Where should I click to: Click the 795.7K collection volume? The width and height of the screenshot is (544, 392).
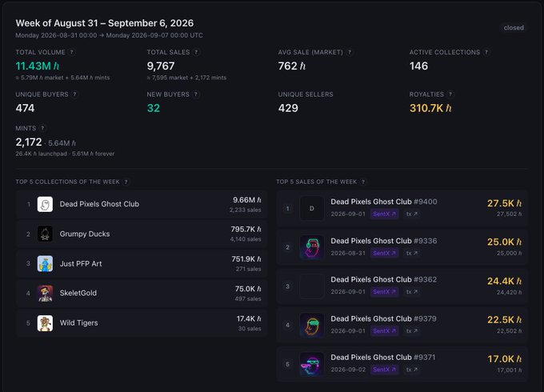[246, 230]
